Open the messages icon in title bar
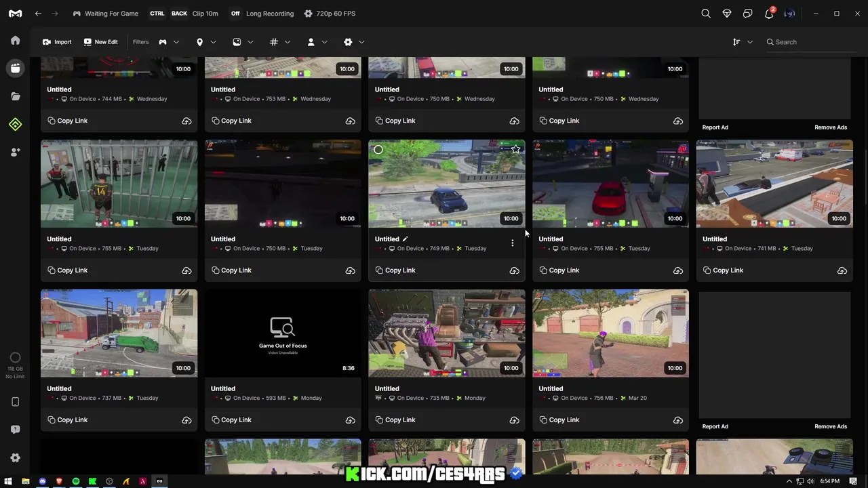The height and width of the screenshot is (488, 868). [x=748, y=14]
